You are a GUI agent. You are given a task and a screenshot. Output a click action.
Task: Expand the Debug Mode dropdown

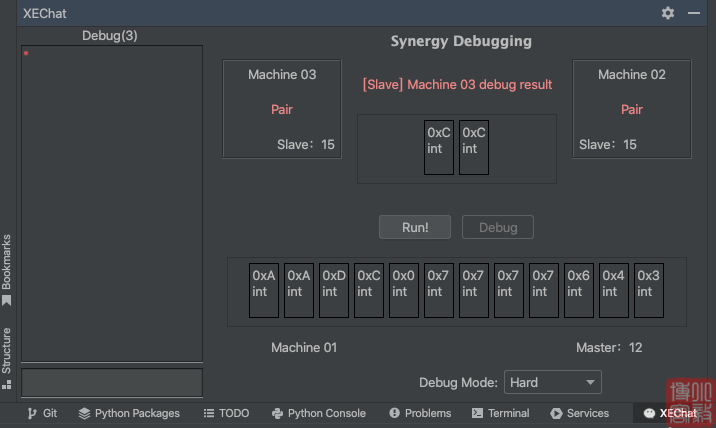(552, 382)
